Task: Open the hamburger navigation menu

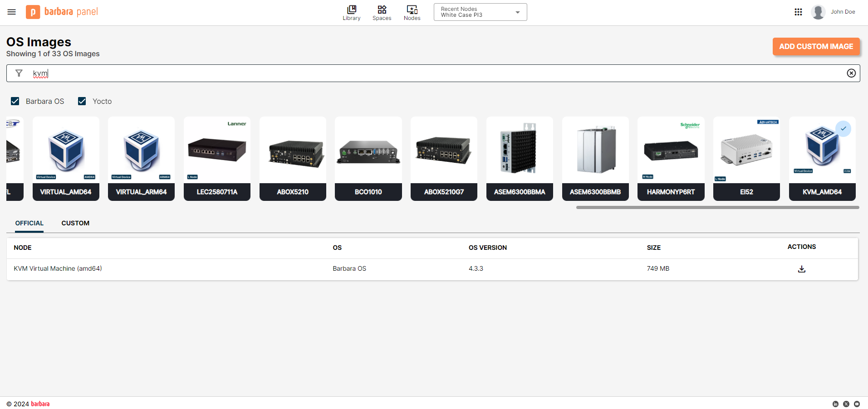Action: point(12,12)
